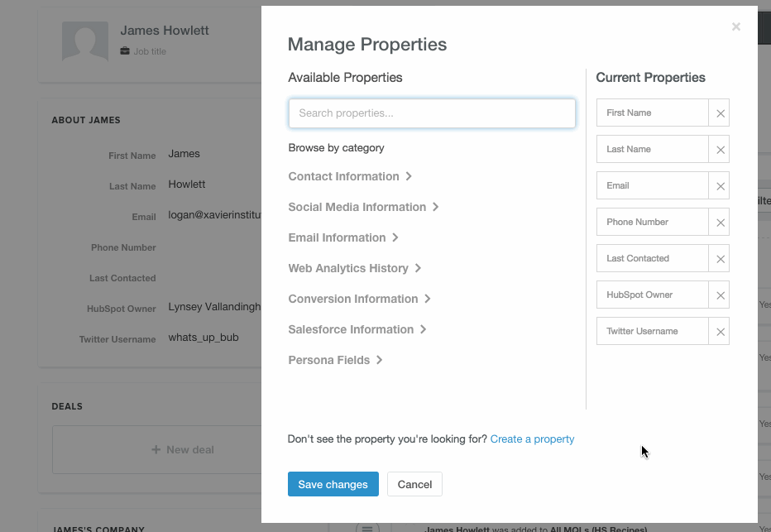771x532 pixels.
Task: Click the Create a property link
Action: [x=532, y=439]
